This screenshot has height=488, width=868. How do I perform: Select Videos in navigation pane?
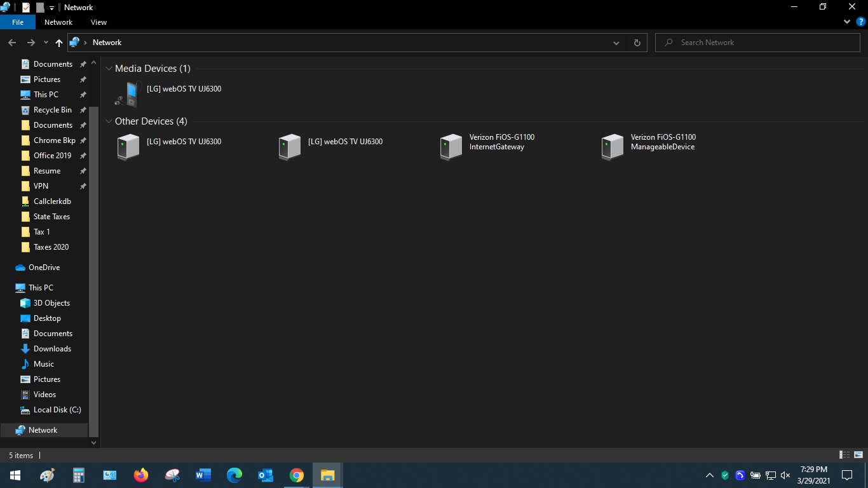coord(44,395)
